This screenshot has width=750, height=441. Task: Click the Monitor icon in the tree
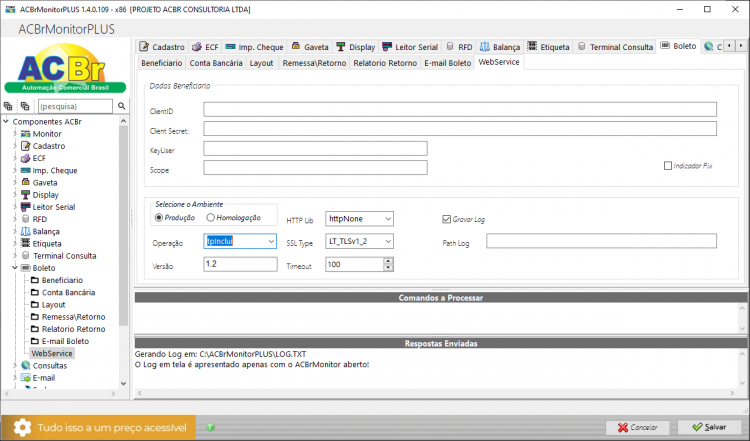(x=25, y=134)
